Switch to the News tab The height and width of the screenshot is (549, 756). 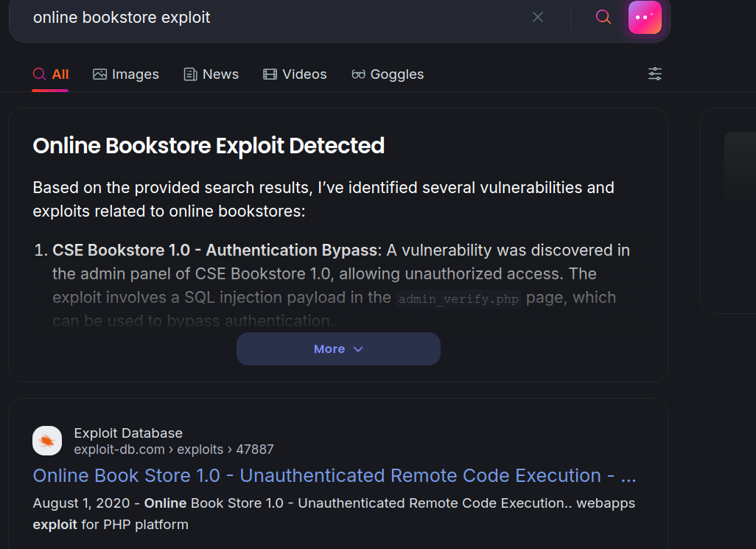[x=211, y=74]
